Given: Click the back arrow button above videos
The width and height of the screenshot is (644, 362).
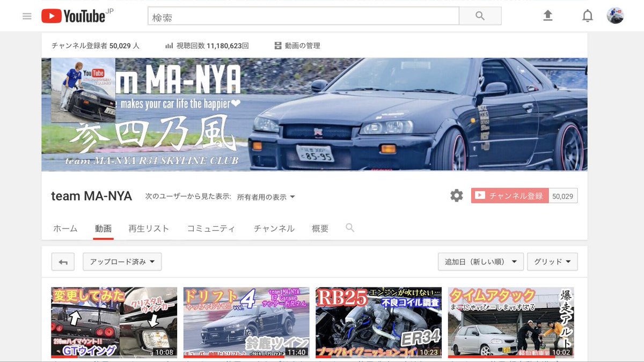Looking at the screenshot, I should tap(63, 262).
